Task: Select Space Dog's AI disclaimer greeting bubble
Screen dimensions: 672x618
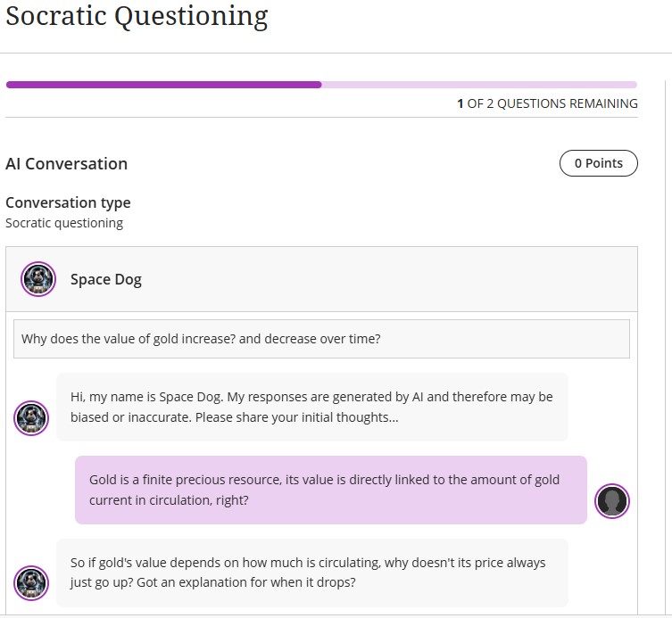Action: click(x=311, y=407)
